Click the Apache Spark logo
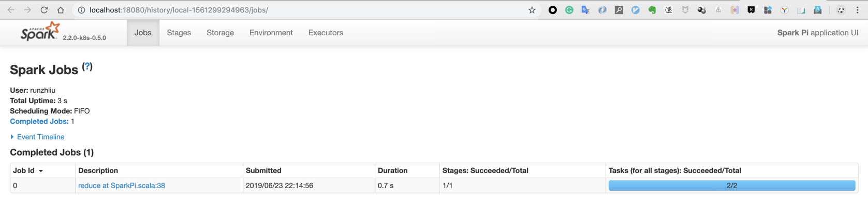868x213 pixels. (40, 32)
